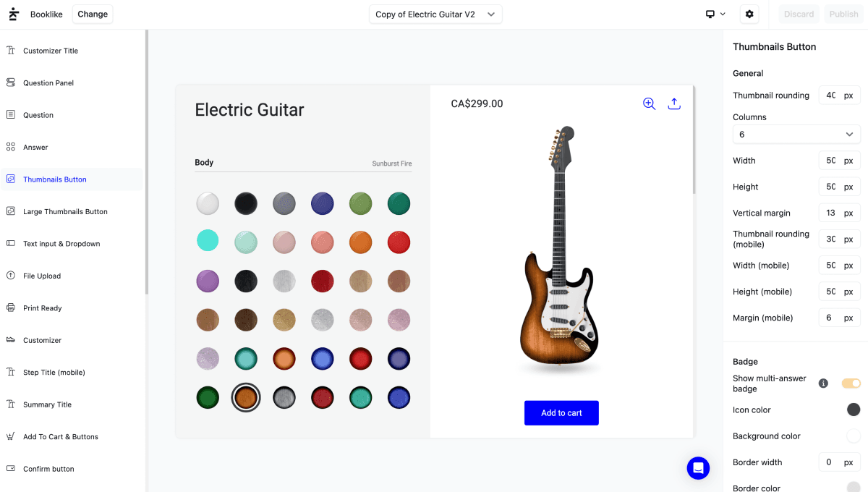Click the Add to cart button
This screenshot has height=492, width=868.
point(561,413)
